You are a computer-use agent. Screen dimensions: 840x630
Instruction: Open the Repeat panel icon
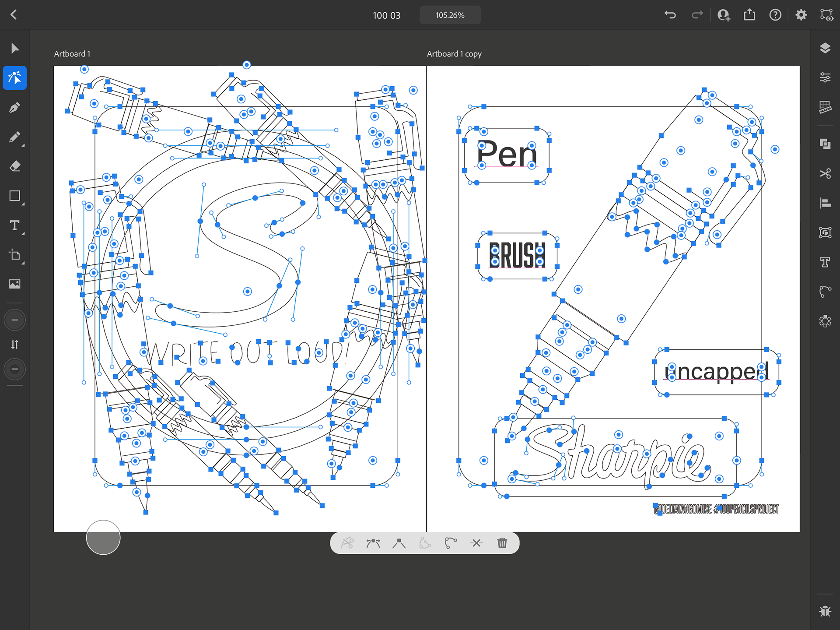tap(825, 321)
